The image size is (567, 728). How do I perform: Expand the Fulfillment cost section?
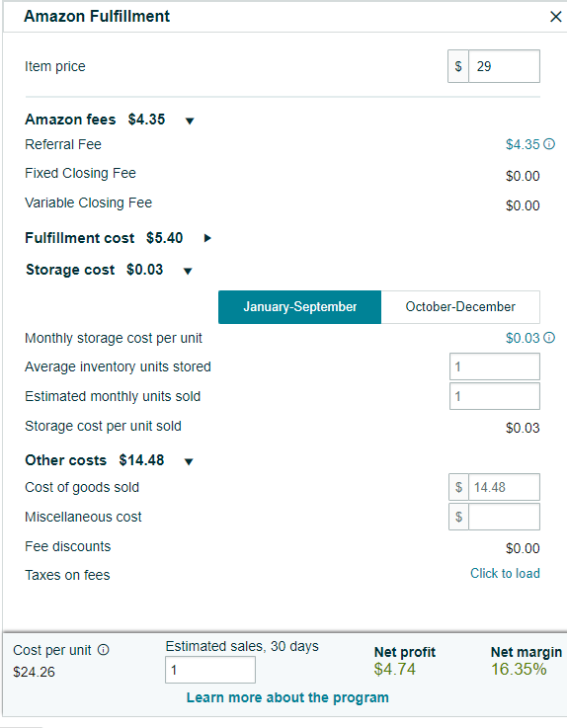pos(207,238)
